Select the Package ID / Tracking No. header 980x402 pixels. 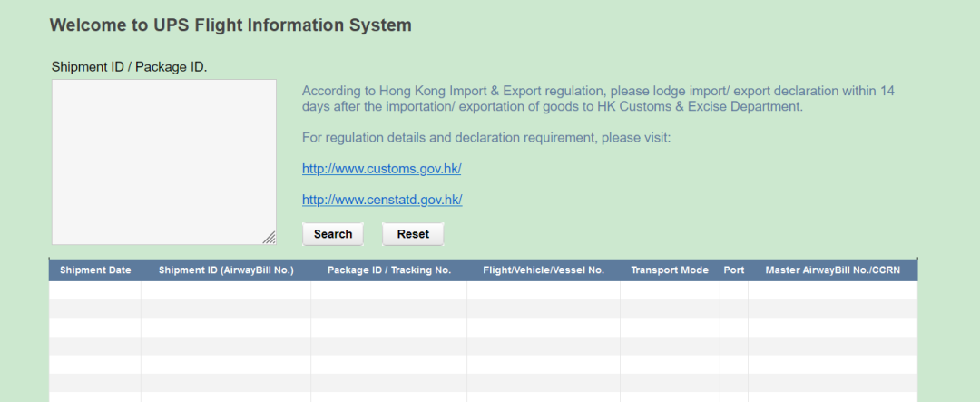(x=388, y=270)
